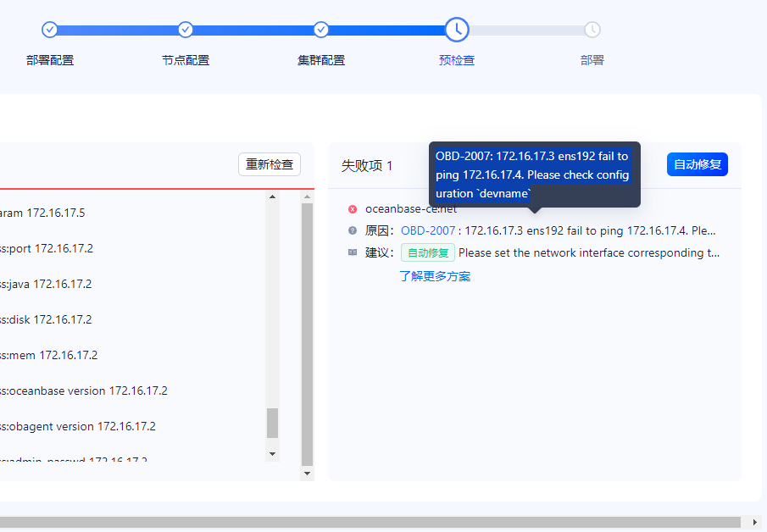
Task: Select the 预检查 step label
Action: pos(457,60)
